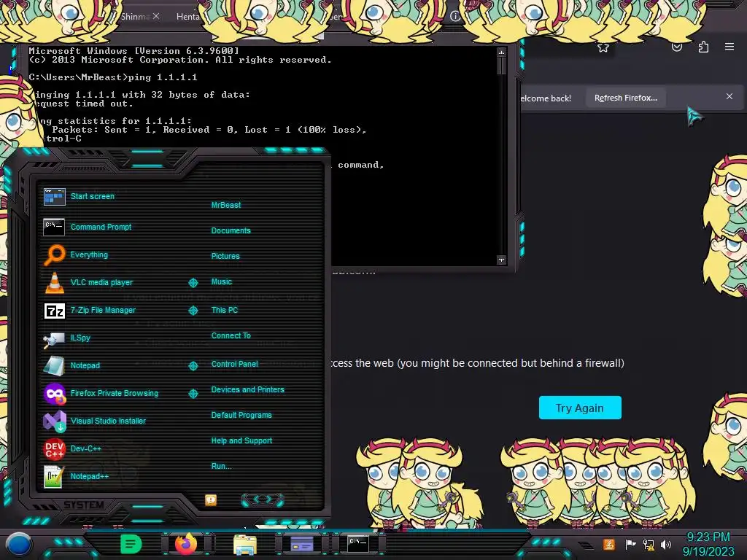The image size is (747, 560).
Task: Open the Everything search app
Action: point(76,254)
